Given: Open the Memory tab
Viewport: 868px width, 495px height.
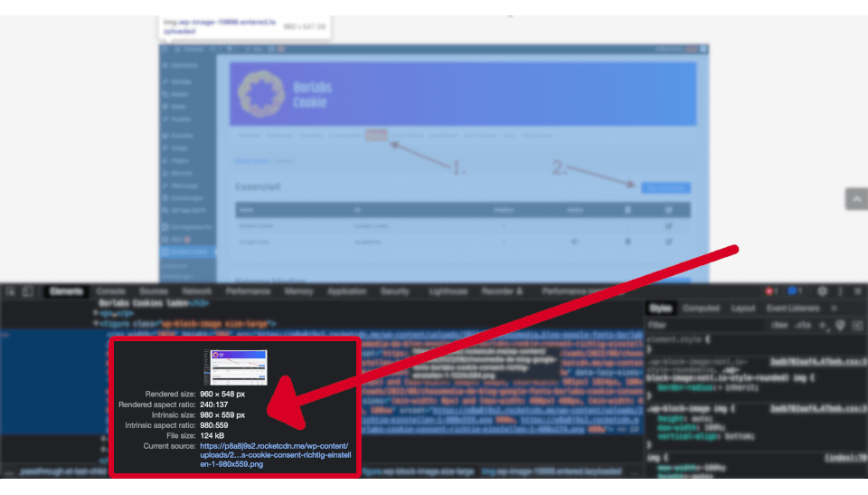Looking at the screenshot, I should click(299, 291).
